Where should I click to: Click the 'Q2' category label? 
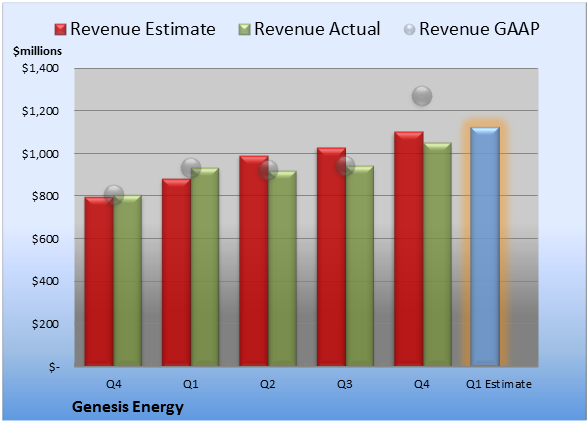[268, 384]
